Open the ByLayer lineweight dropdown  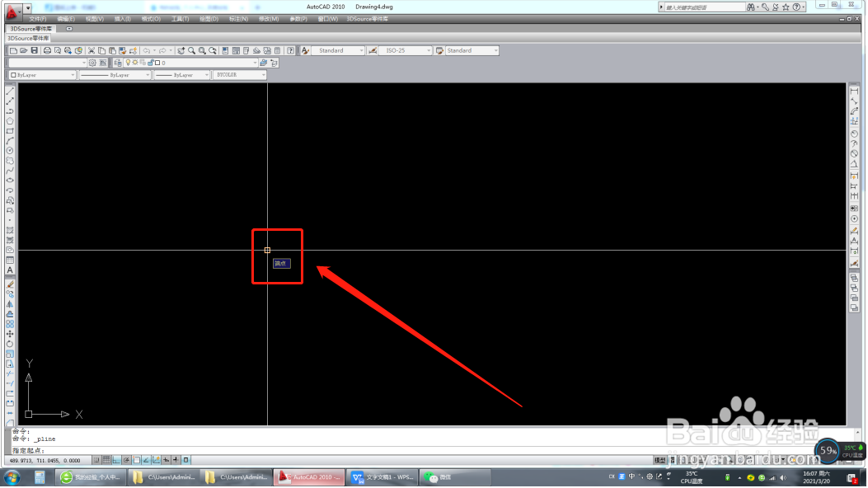(x=182, y=75)
